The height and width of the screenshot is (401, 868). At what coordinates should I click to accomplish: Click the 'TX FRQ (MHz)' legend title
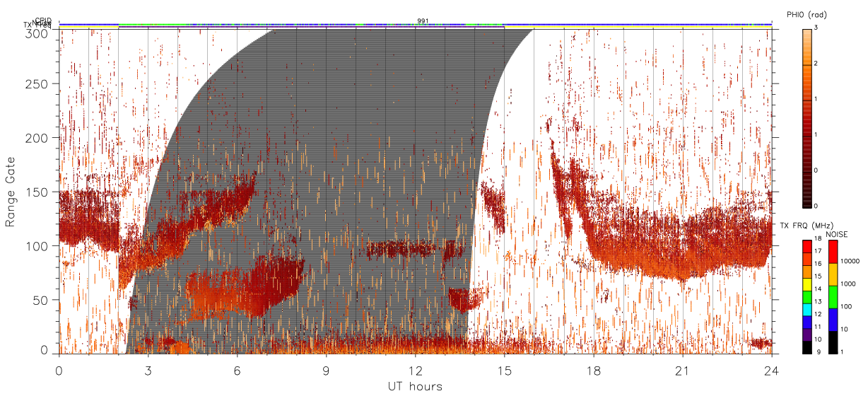807,225
